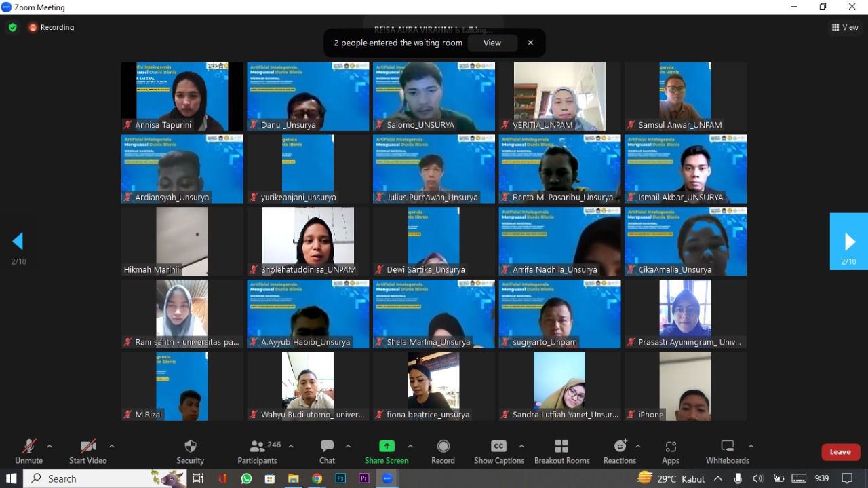
Task: Open WhatsApp from taskbar
Action: [246, 478]
